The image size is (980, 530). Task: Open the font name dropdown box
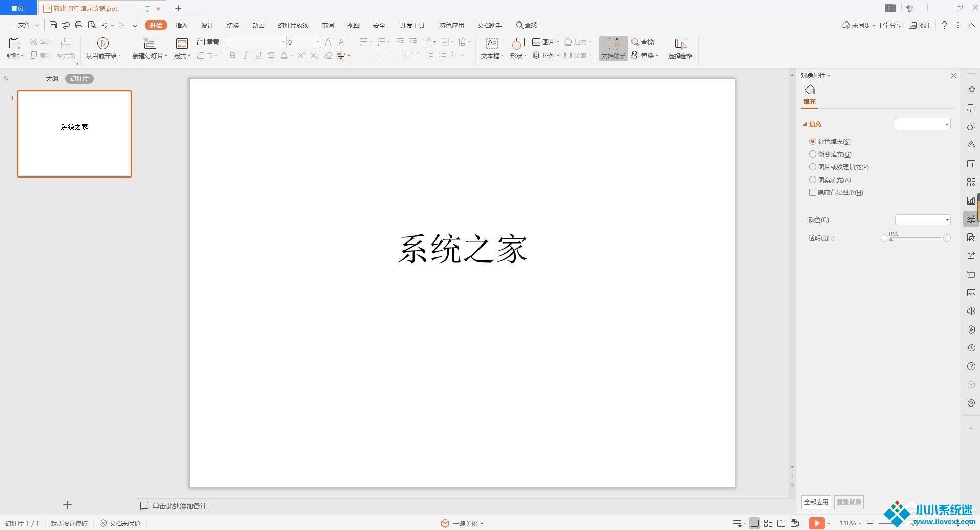pyautogui.click(x=256, y=42)
